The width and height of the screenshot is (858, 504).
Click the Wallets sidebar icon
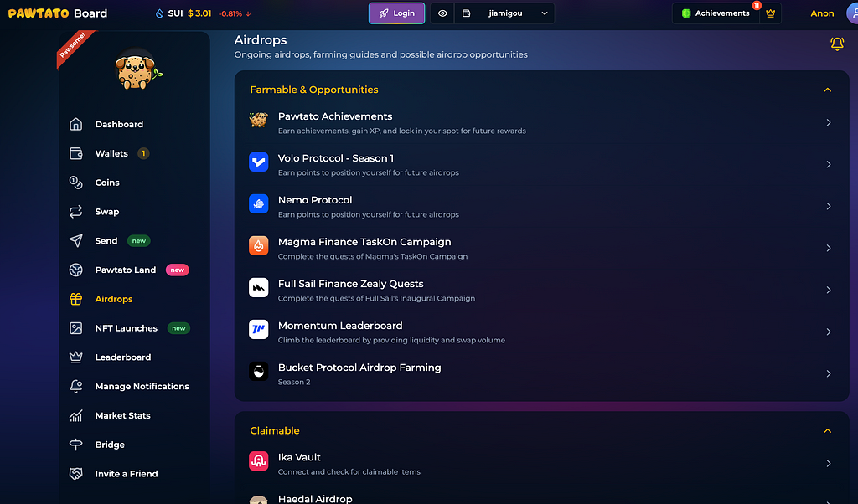coord(76,153)
